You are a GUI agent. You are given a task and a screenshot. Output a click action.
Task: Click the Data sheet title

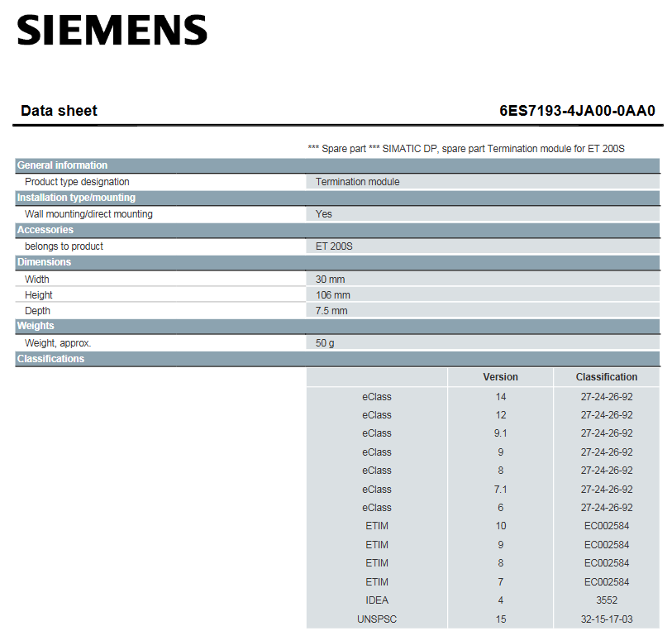(x=59, y=111)
